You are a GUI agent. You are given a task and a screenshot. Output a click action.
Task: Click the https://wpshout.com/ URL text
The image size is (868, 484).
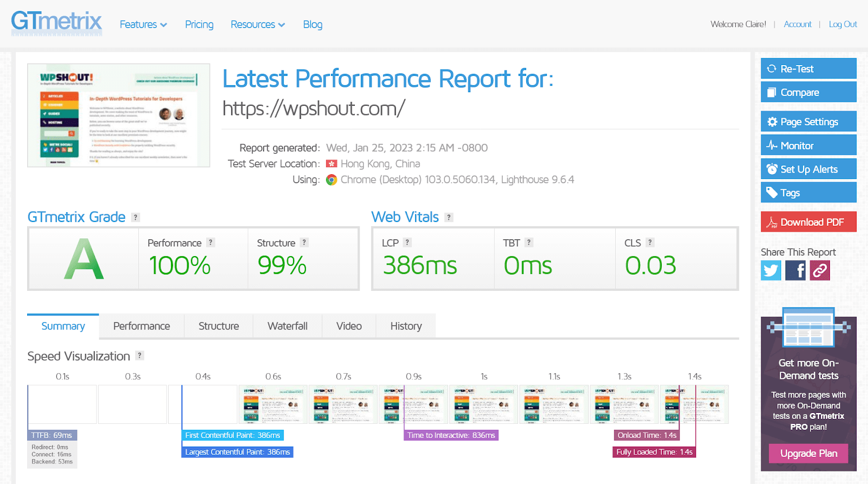tap(314, 109)
